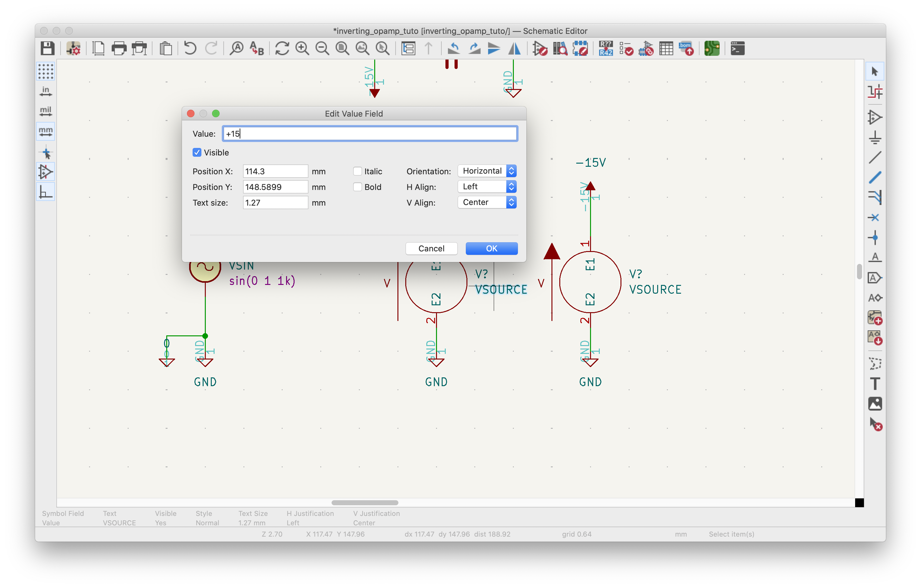Click the Rotate Clockwise icon
This screenshot has height=588, width=921.
474,49
